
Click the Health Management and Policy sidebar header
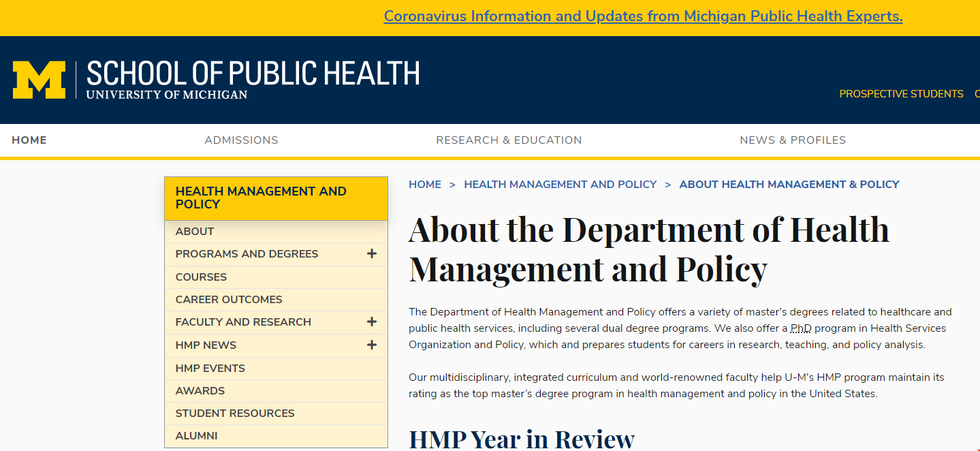point(276,198)
